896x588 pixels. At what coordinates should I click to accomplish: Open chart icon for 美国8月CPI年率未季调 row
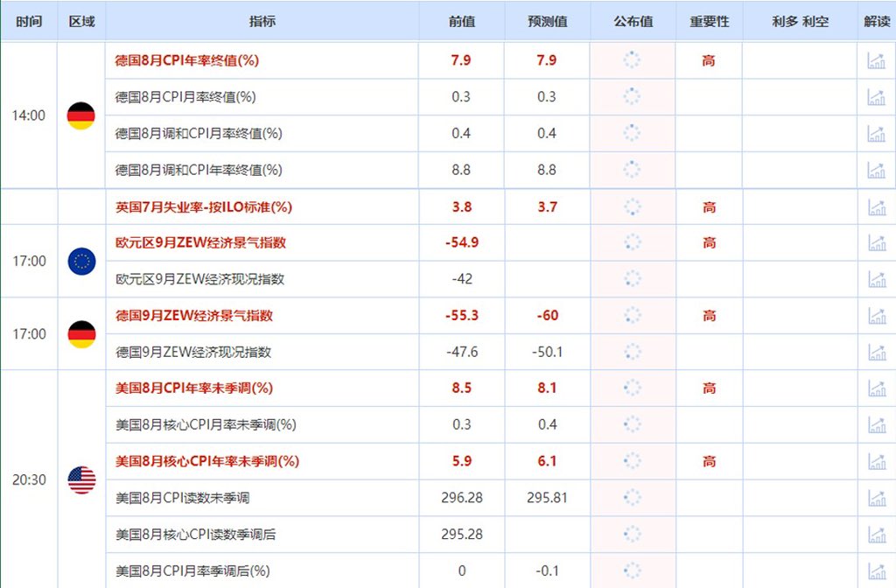(x=877, y=388)
